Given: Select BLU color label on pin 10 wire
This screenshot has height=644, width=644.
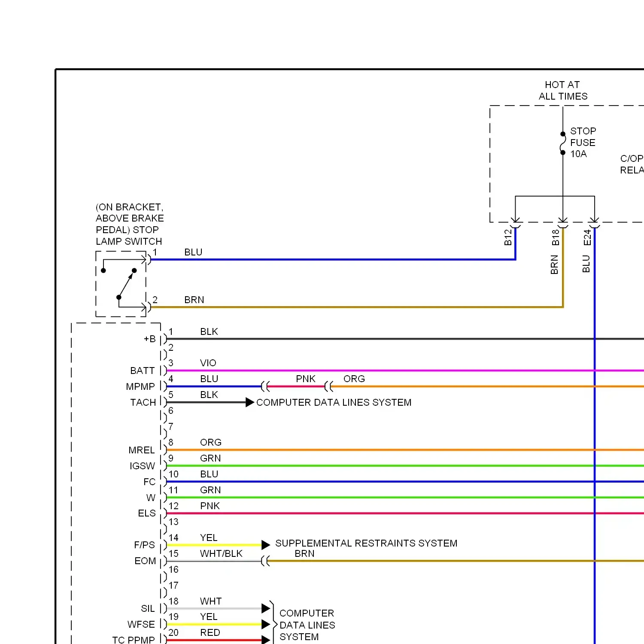Looking at the screenshot, I should pyautogui.click(x=209, y=474).
